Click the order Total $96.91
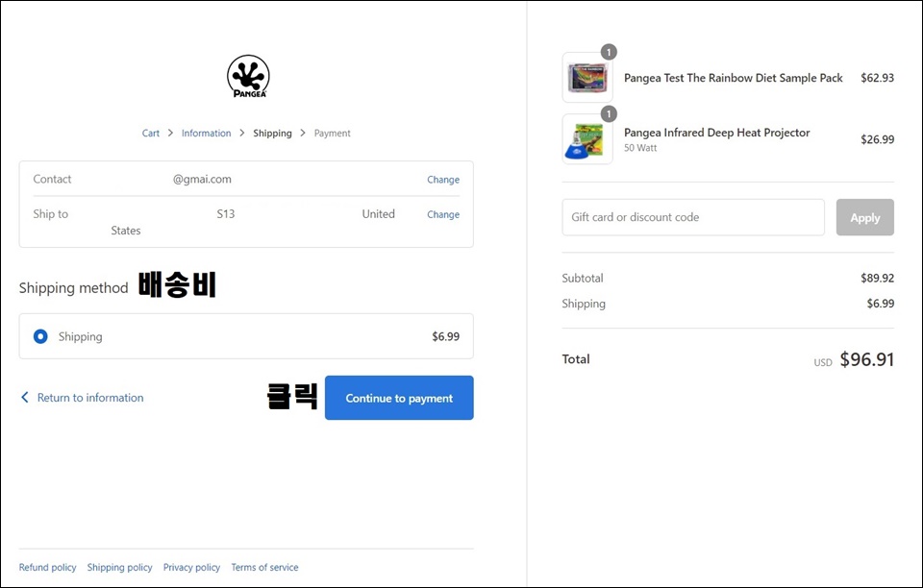The image size is (923, 588). (x=866, y=359)
